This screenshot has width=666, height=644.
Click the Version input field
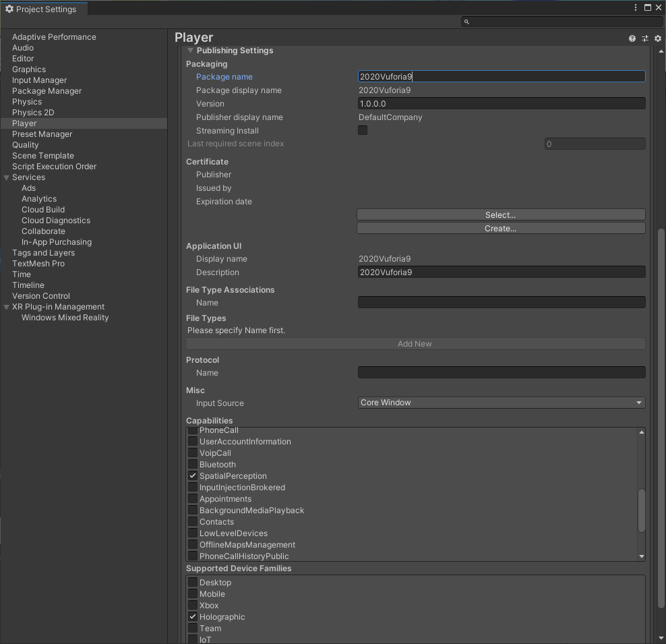click(501, 104)
